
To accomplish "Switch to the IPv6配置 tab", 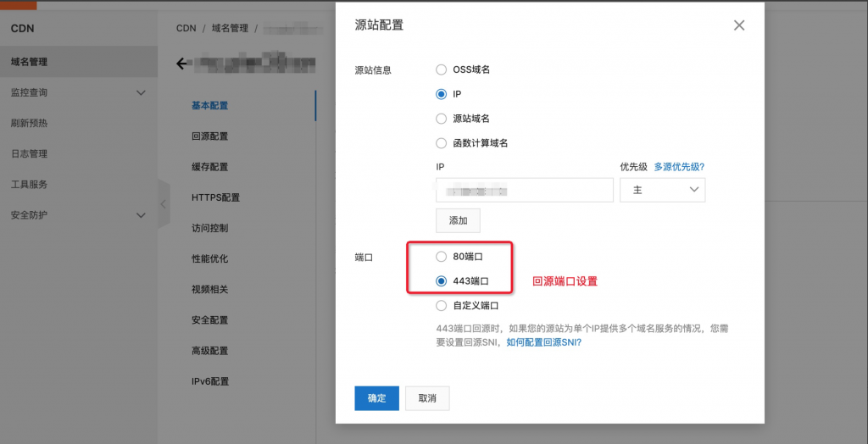I will [210, 381].
